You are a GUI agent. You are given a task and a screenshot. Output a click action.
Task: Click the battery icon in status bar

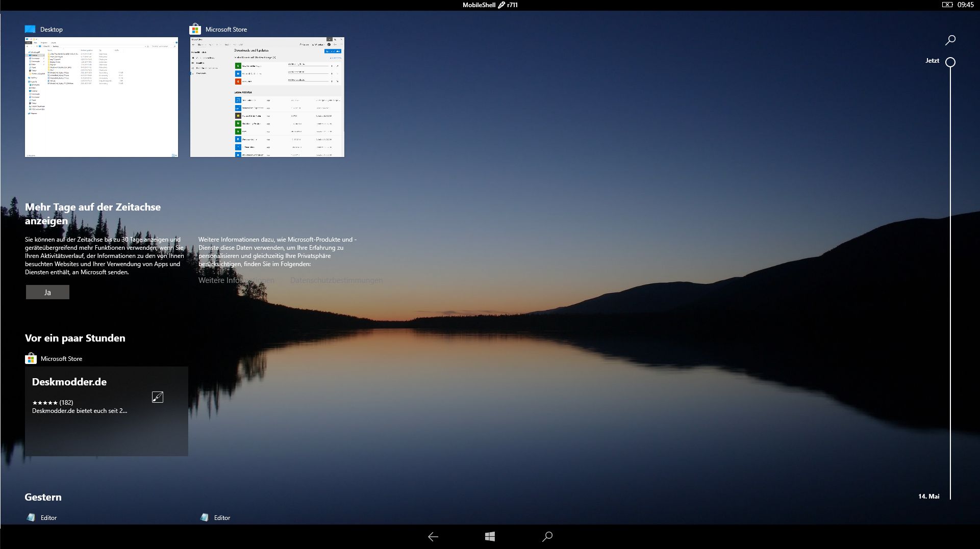tap(947, 5)
